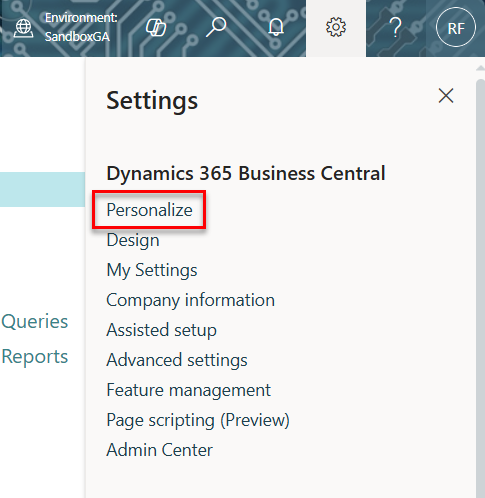Image resolution: width=485 pixels, height=498 pixels.
Task: Click the search magnifier icon
Action: coord(216,27)
